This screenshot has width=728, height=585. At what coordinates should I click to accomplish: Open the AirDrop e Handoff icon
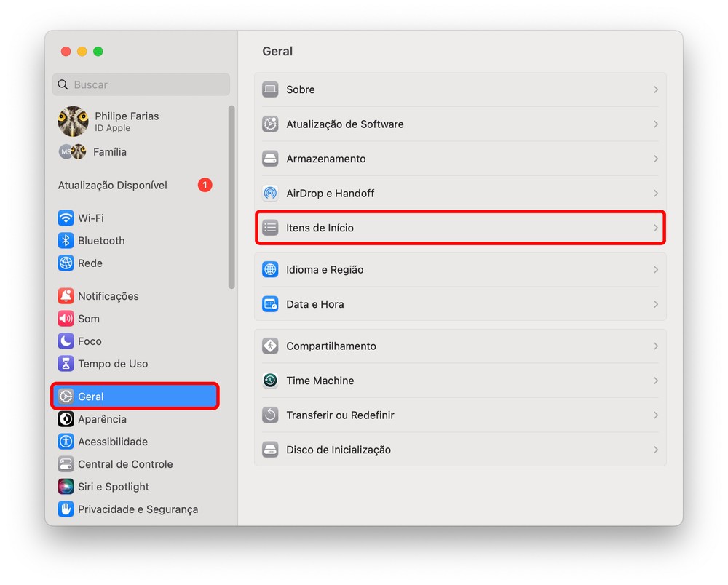(x=270, y=194)
